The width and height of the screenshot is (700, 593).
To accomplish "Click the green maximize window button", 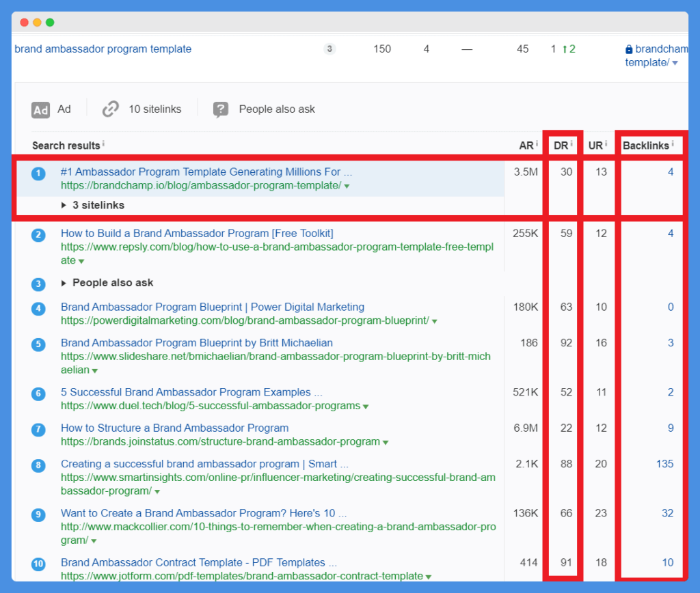I will pos(50,23).
